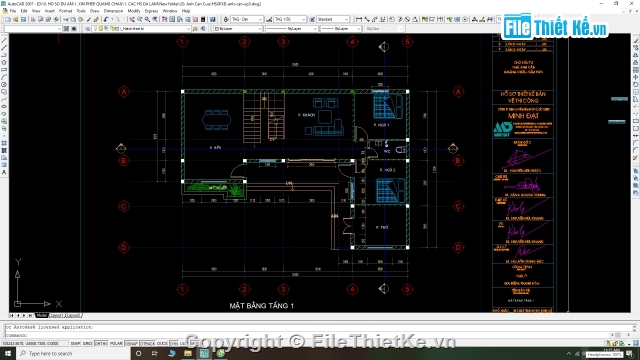Image resolution: width=640 pixels, height=360 pixels.
Task: Select the Linear dimension tool icon
Action: coord(359,19)
